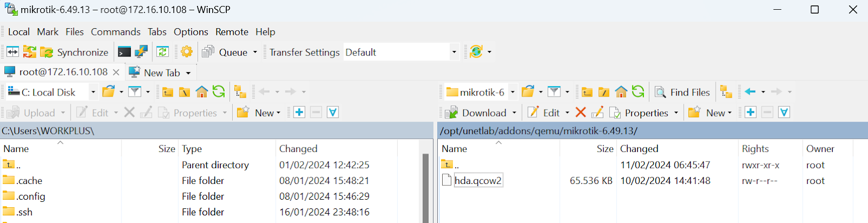
Task: Click the globe refresh session icon
Action: 476,52
